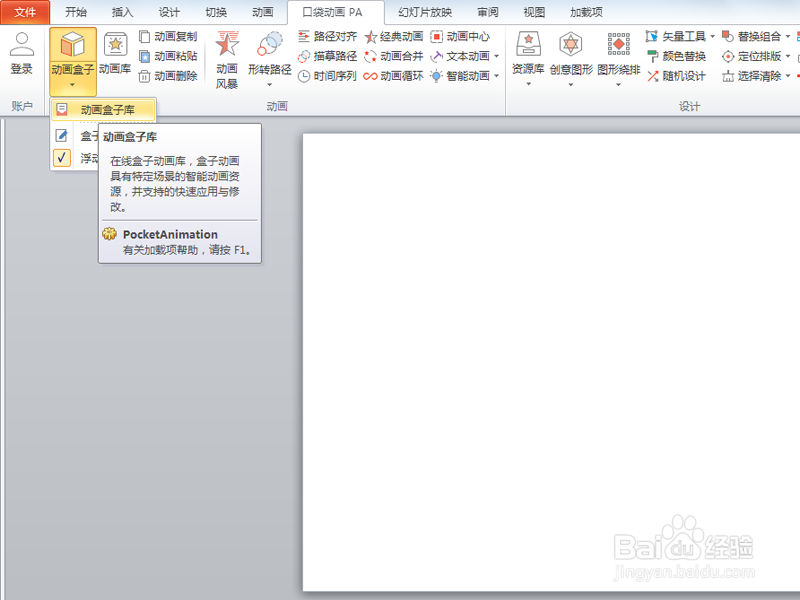Switch to the 审阅 ribbon tab
Screen dimensions: 800x600
click(487, 12)
